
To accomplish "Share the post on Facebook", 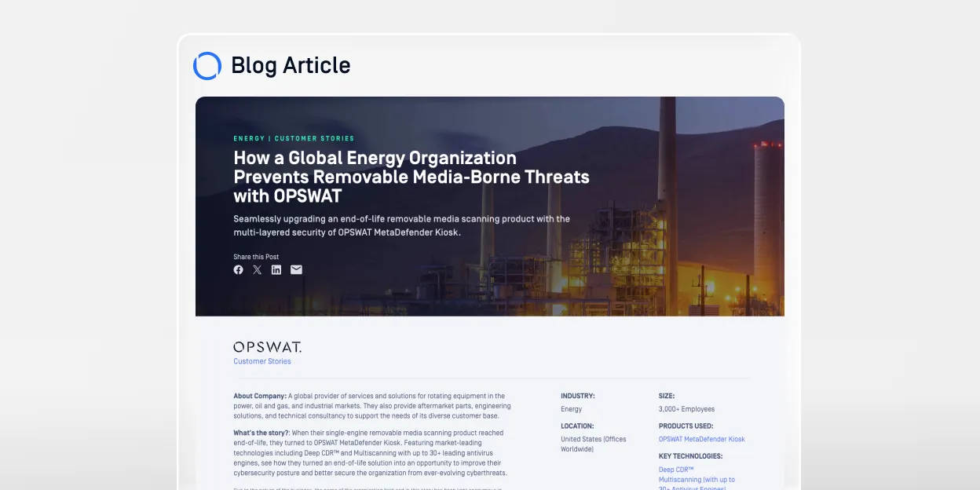I will [x=239, y=270].
